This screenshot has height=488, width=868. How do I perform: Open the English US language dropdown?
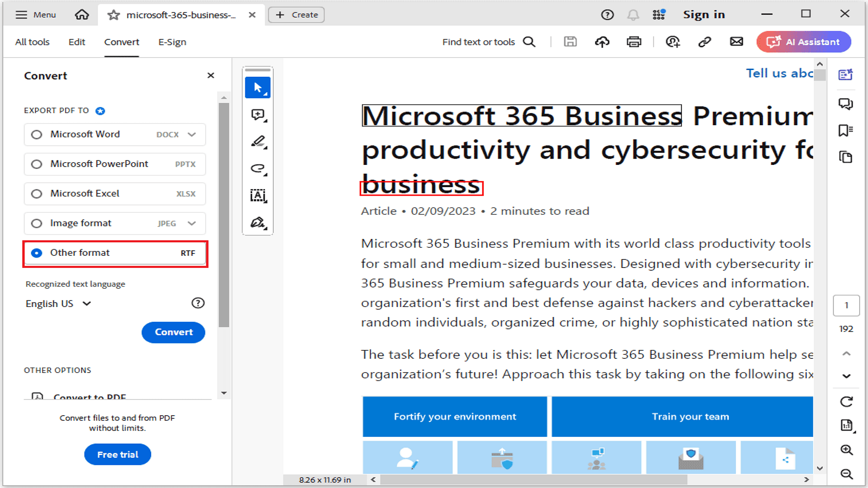pyautogui.click(x=58, y=304)
